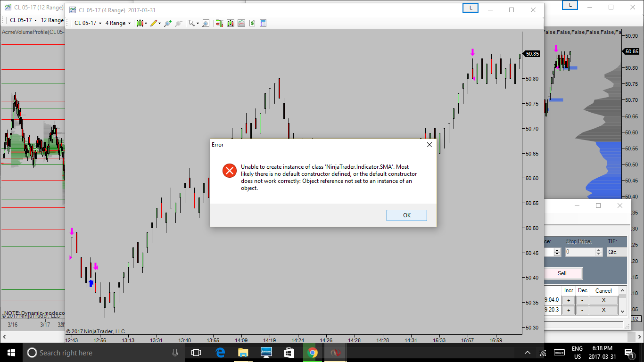Viewport: 644px width, 362px height.
Task: Click the L link button in 4 Range chart title bar
Action: pos(471,8)
